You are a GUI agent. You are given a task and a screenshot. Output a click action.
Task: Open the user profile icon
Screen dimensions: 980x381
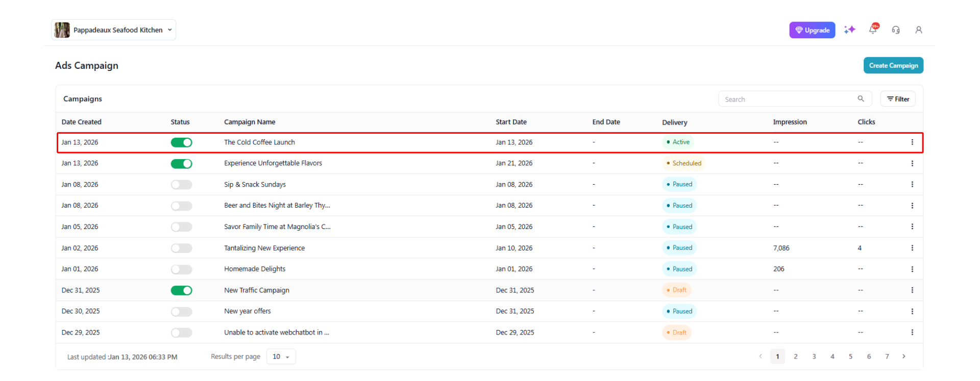(x=919, y=30)
